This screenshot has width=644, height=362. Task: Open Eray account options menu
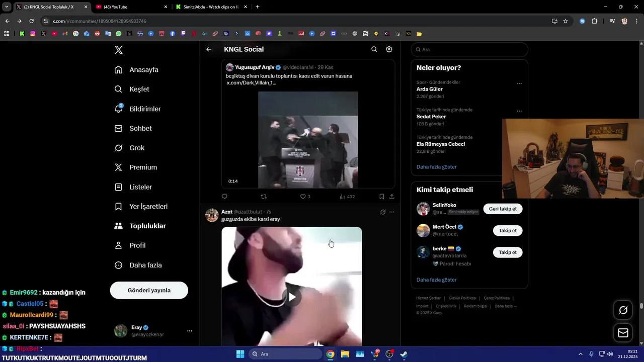(x=190, y=331)
